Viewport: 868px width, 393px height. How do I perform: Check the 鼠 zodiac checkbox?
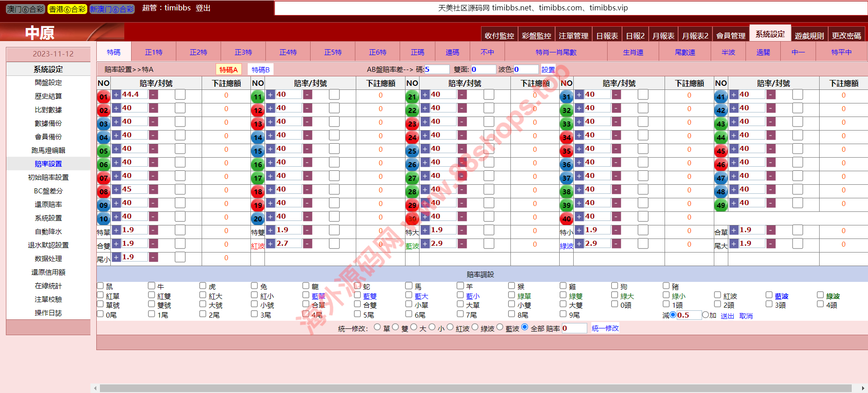tap(100, 286)
